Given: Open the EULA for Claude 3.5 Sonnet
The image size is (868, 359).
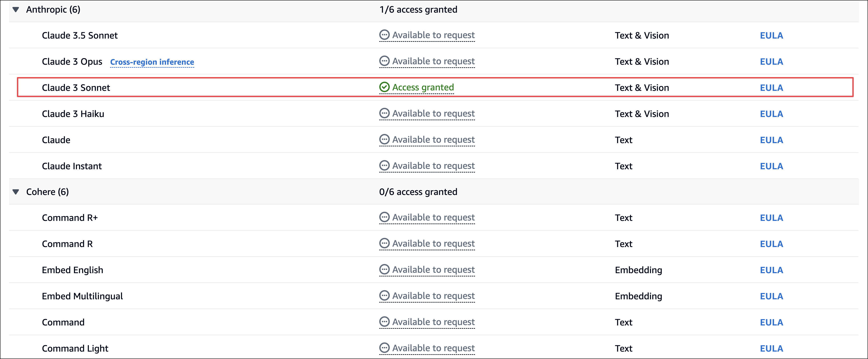Looking at the screenshot, I should click(771, 35).
